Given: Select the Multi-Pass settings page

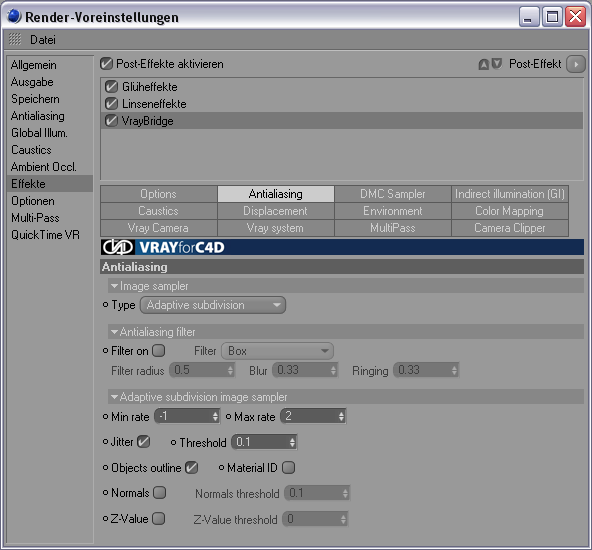Looking at the screenshot, I should (35, 218).
